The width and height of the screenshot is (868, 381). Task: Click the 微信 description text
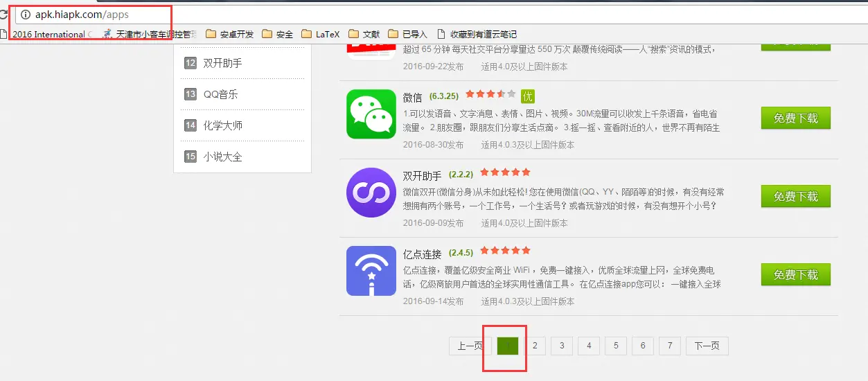pos(561,121)
